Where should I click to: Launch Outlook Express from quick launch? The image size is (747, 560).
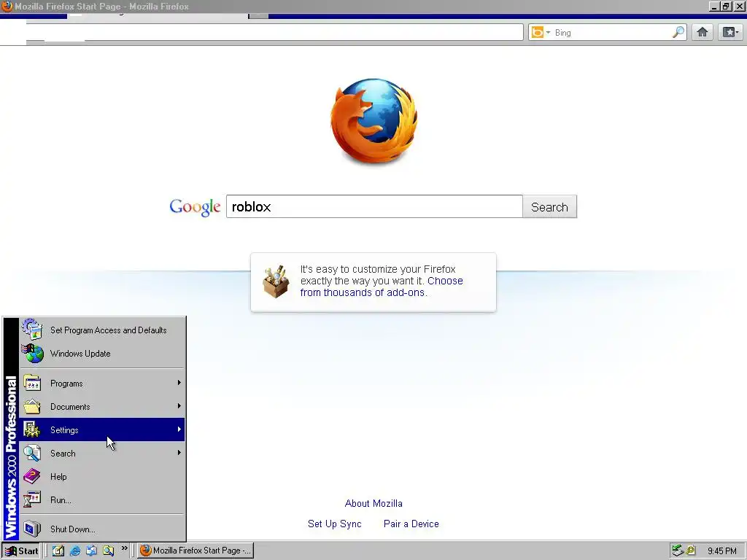(91, 551)
